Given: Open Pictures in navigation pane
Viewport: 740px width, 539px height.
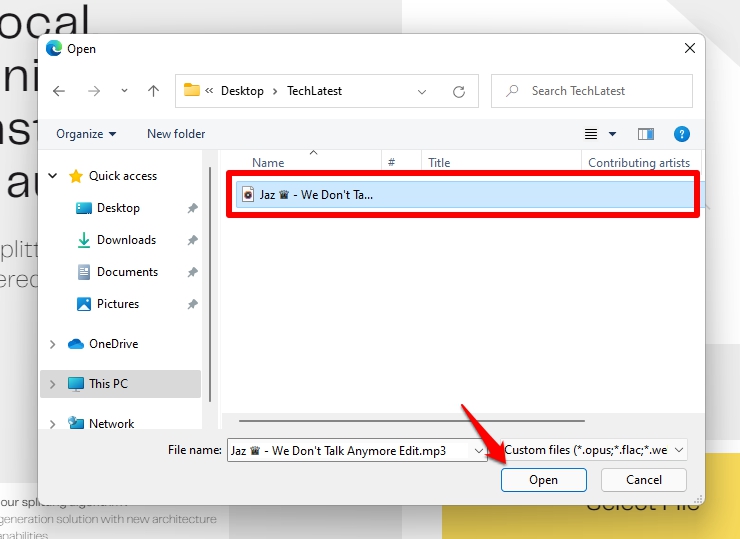Looking at the screenshot, I should 118,304.
